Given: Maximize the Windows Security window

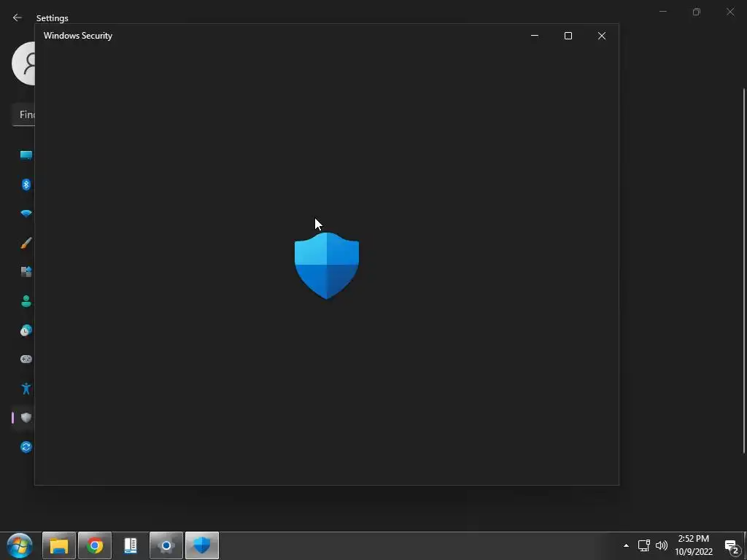Looking at the screenshot, I should pos(568,36).
